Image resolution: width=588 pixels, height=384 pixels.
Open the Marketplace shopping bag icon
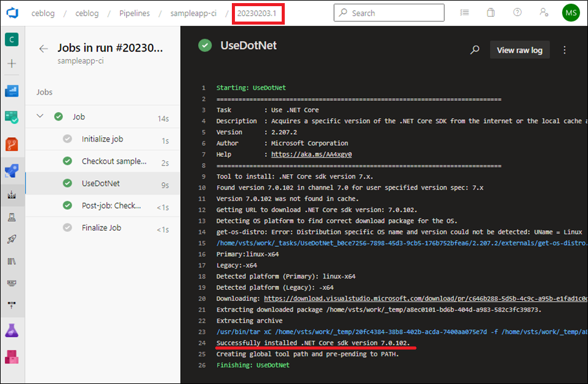490,12
